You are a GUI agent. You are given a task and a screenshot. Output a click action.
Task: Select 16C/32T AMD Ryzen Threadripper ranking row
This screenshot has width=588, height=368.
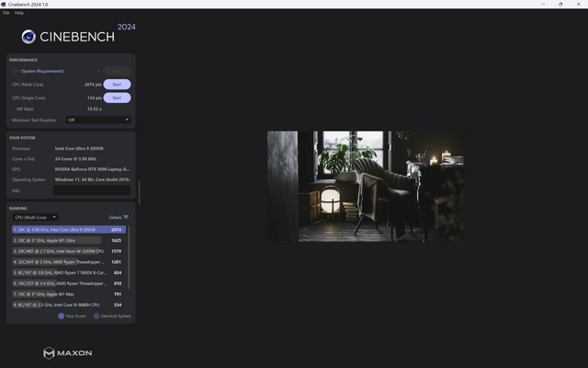(x=69, y=283)
